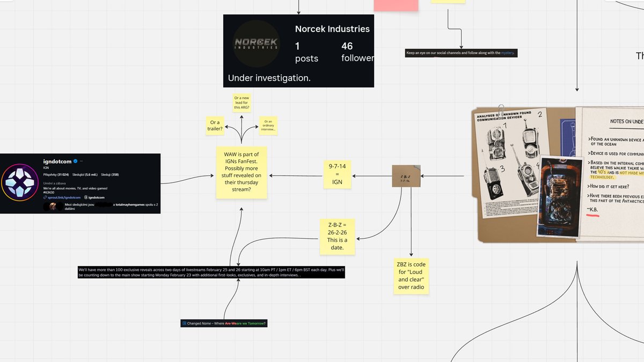Select the livestream announcement text box
This screenshot has width=644, height=362.
click(x=211, y=272)
